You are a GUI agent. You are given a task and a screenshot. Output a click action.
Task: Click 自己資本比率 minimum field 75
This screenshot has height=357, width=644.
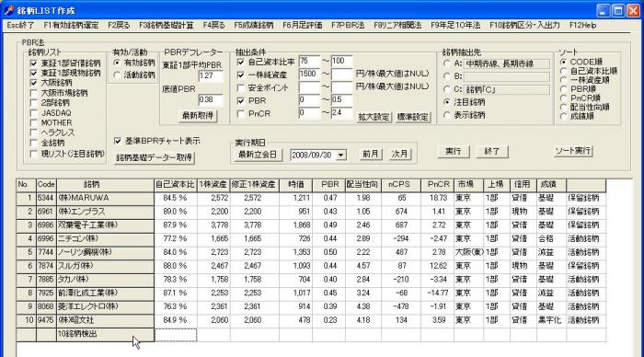click(309, 62)
